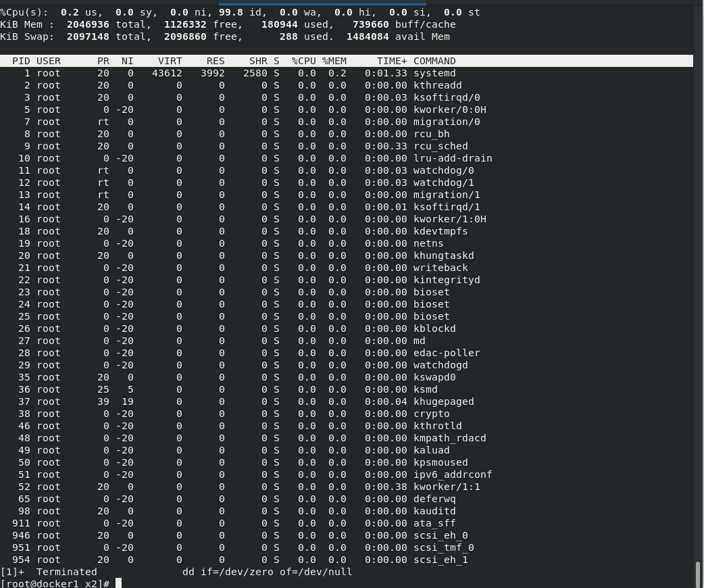Select the deferwq command text
Screen dimensions: 704x588
[434, 498]
